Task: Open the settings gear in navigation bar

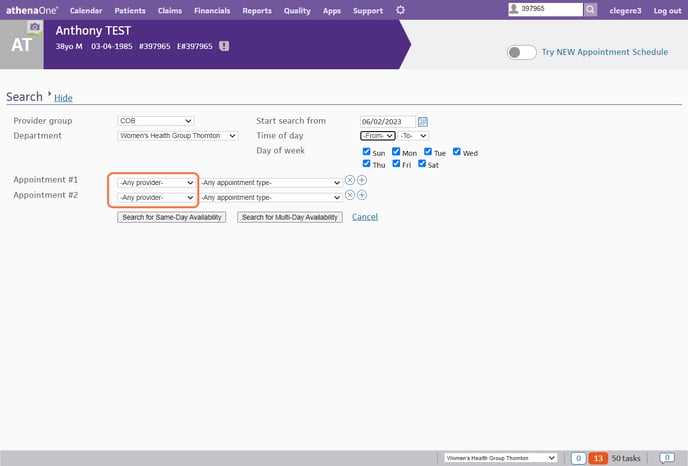Action: coord(401,10)
